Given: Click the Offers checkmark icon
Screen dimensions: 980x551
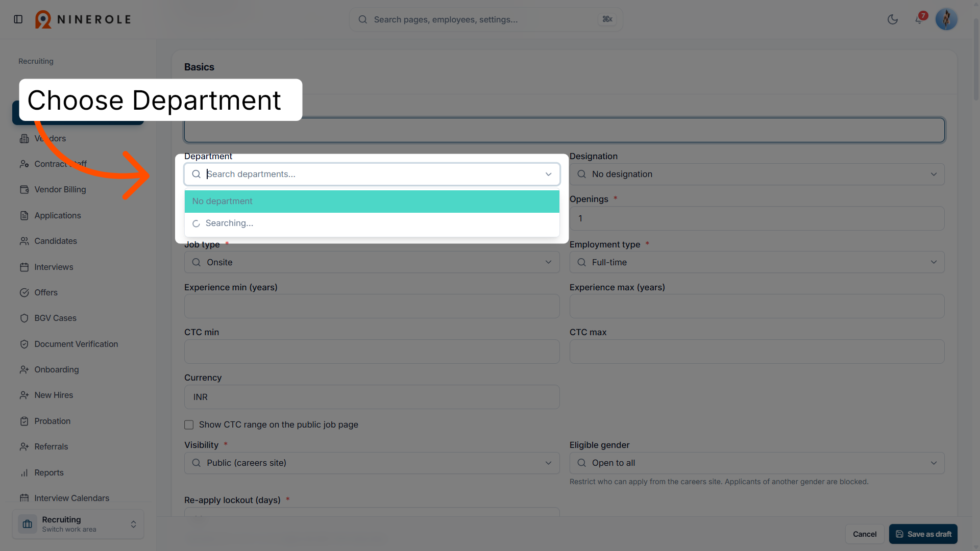Looking at the screenshot, I should click(24, 292).
